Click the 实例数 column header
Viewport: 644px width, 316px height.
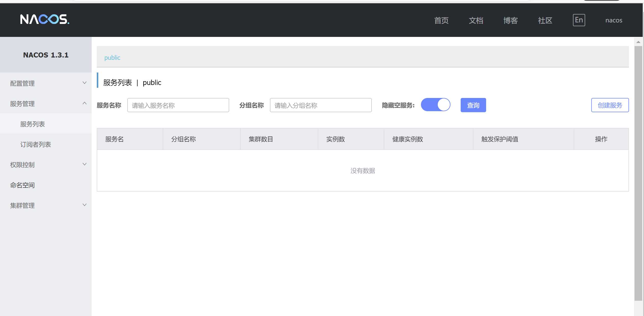point(351,139)
